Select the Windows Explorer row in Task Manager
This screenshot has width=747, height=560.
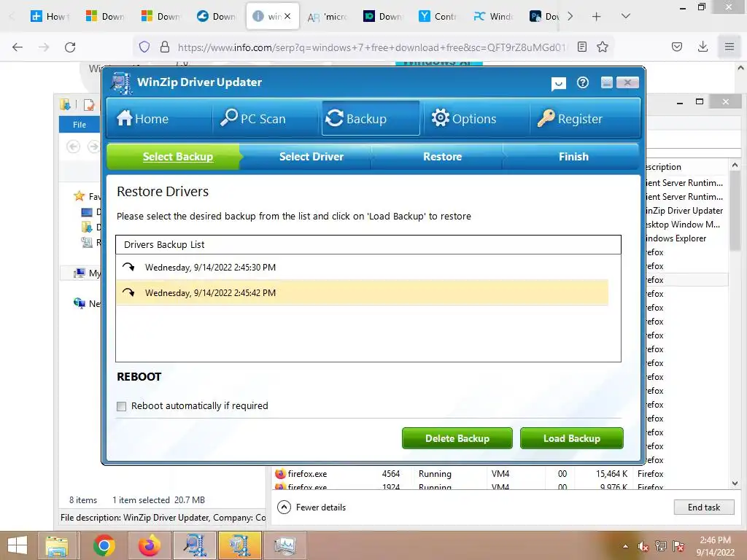(686, 238)
